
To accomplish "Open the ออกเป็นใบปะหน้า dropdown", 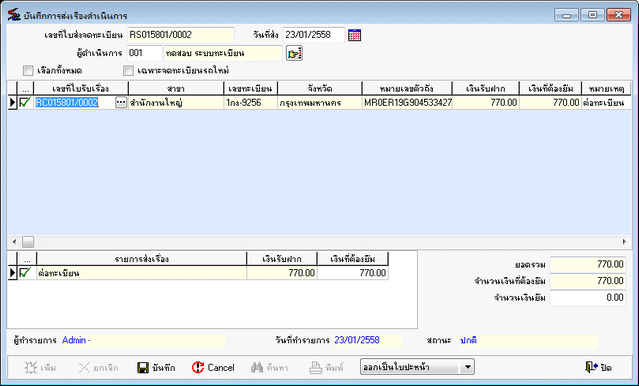I will [x=467, y=367].
